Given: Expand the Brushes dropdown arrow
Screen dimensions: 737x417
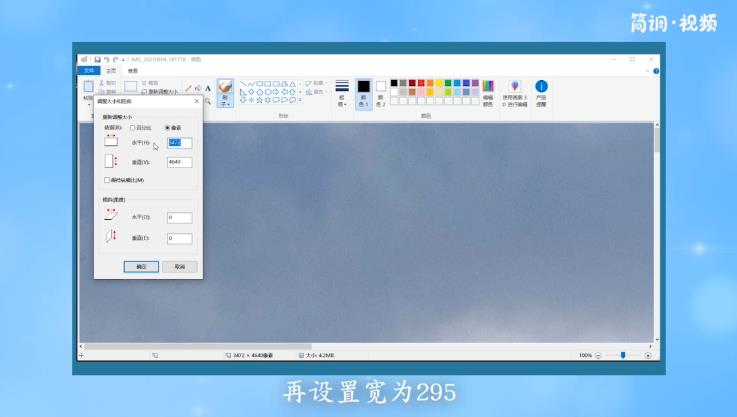Looking at the screenshot, I should (225, 103).
